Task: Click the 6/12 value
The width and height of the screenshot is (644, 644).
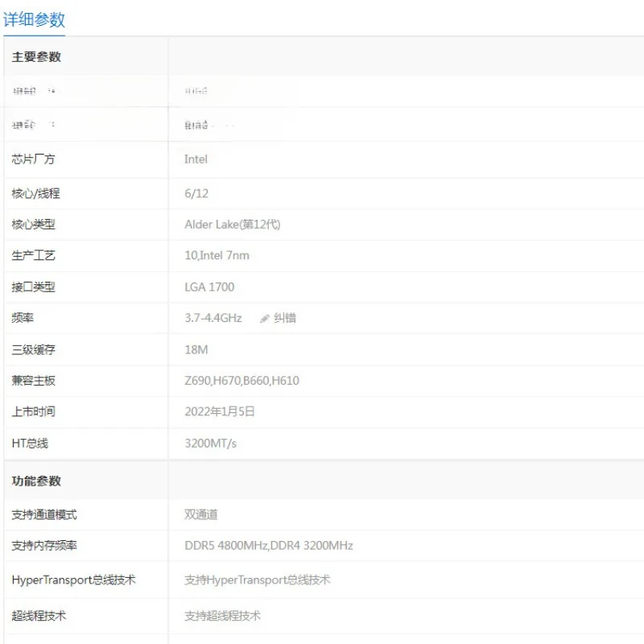Action: tap(196, 193)
